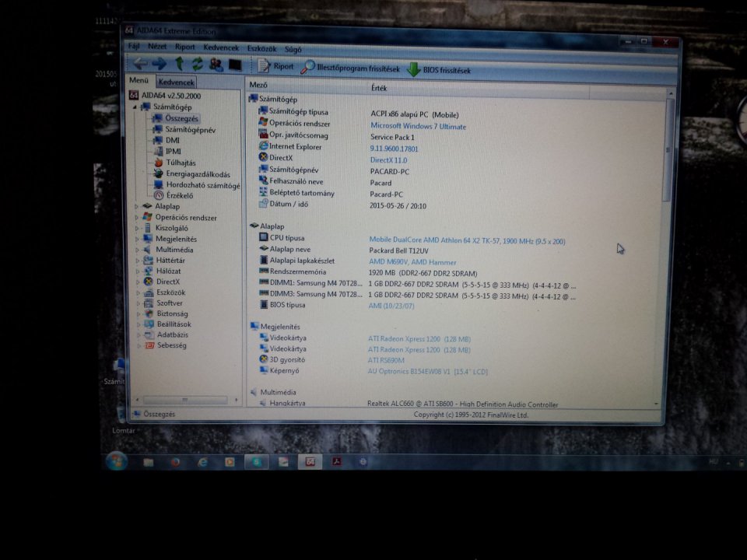Image resolution: width=747 pixels, height=560 pixels.
Task: Open Microsoft Windows 7 Ultimate link
Action: coord(419,127)
